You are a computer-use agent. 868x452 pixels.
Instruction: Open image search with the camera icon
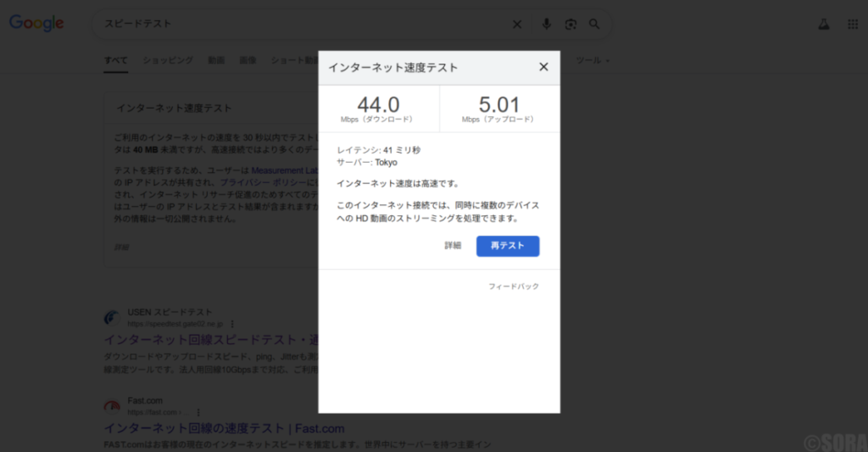pyautogui.click(x=570, y=25)
